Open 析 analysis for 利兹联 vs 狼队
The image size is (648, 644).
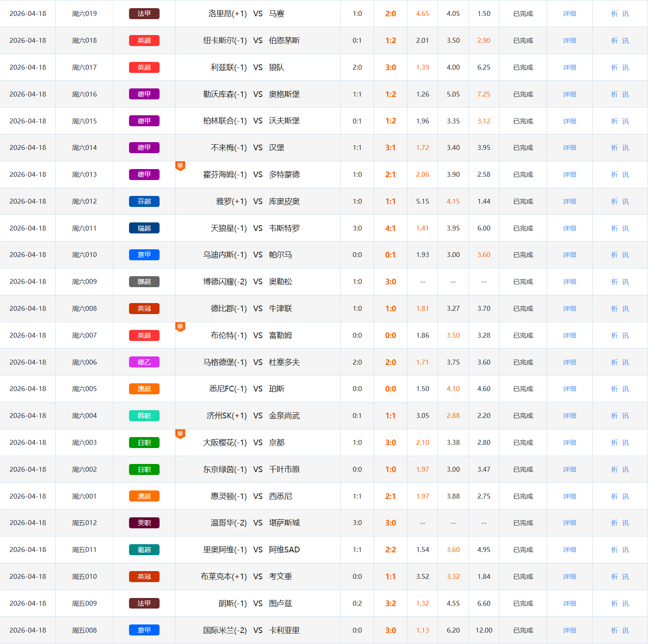[614, 68]
